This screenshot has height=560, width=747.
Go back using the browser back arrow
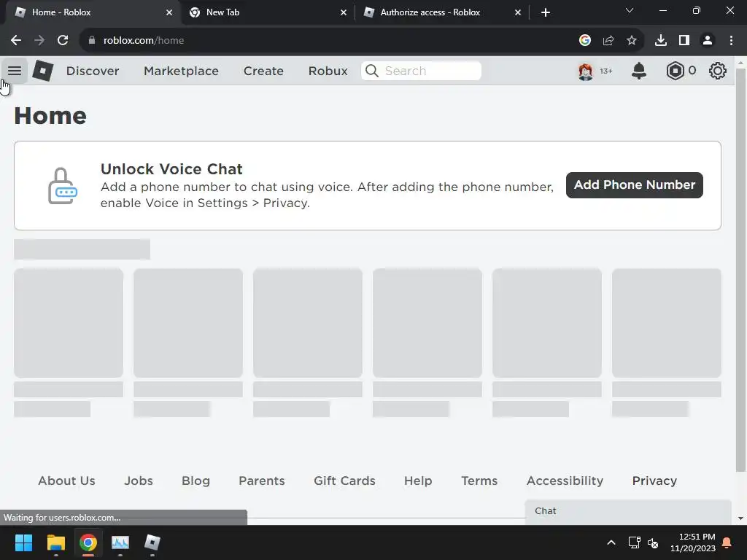click(16, 41)
